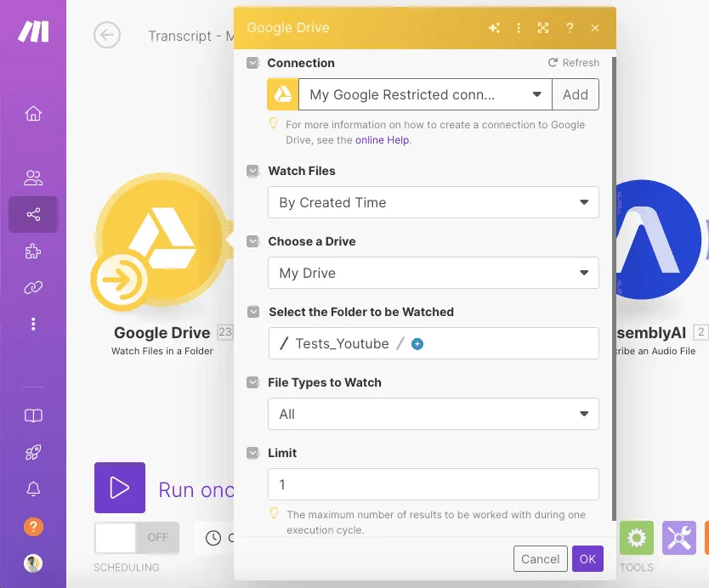This screenshot has width=709, height=588.
Task: Expand the Google Drive dialog to fullscreen
Action: pos(543,28)
